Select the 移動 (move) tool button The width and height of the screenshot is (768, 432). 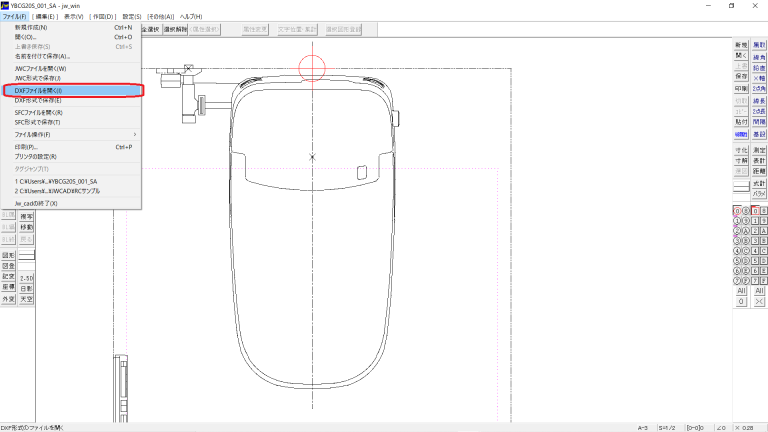point(26,227)
